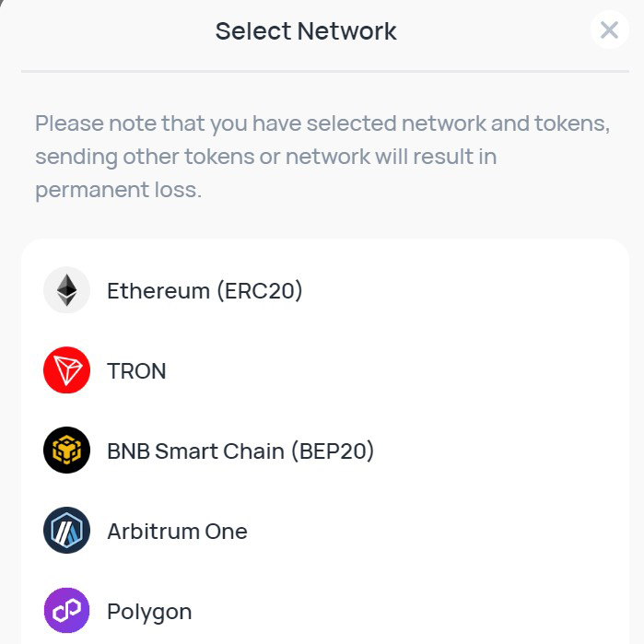This screenshot has height=644, width=644.
Task: Click the permanent loss warning paragraph
Action: coord(322,157)
